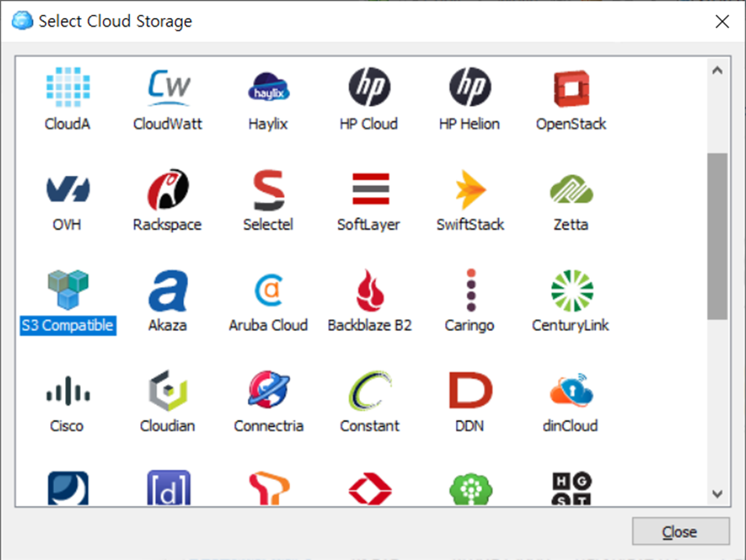Image resolution: width=746 pixels, height=560 pixels.
Task: Select the HP Cloud icon
Action: tap(369, 87)
